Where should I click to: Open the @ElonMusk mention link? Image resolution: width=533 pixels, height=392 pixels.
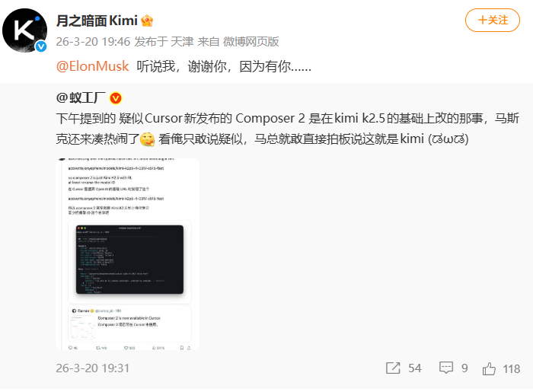[x=92, y=66]
